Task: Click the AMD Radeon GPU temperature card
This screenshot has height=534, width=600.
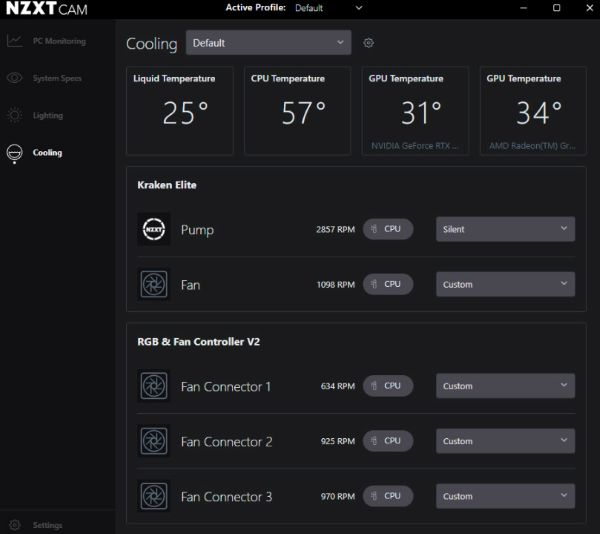Action: click(x=533, y=111)
